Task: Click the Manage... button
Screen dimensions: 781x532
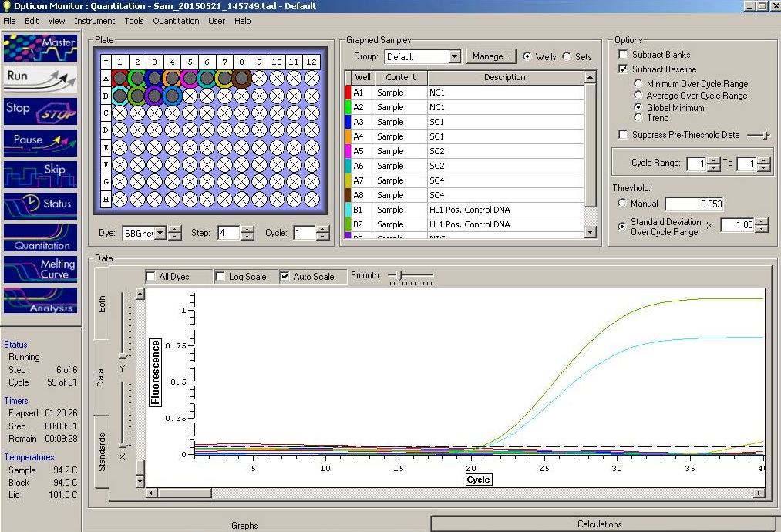Action: click(490, 56)
